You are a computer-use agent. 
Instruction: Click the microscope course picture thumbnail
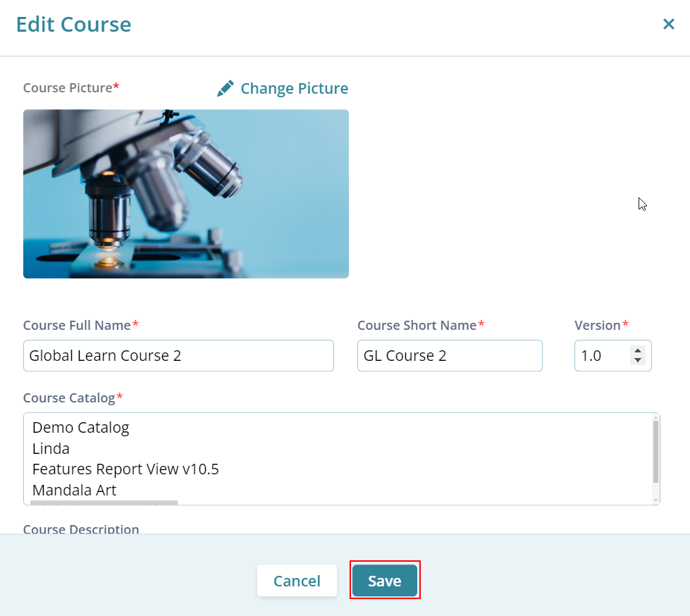pyautogui.click(x=185, y=194)
